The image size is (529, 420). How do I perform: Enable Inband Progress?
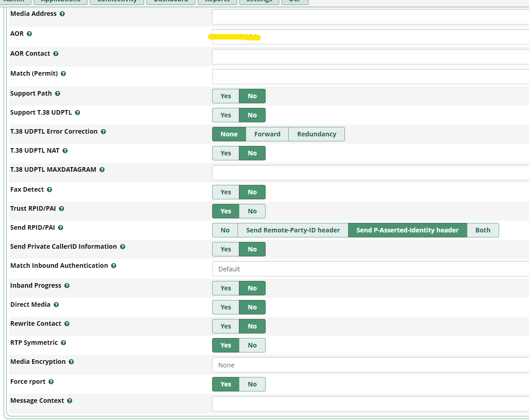tap(225, 288)
